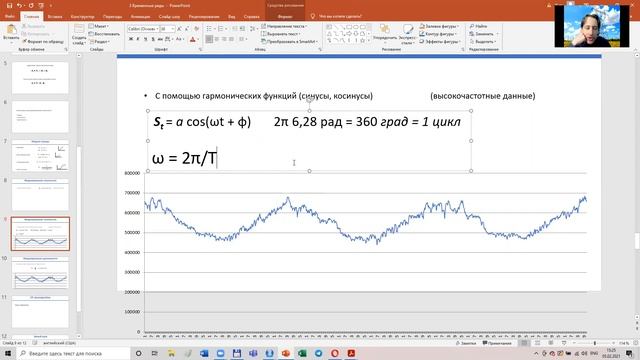Screen dimensions: 640x360
Task: Open Примечания comments in status bar
Action: 497,343
